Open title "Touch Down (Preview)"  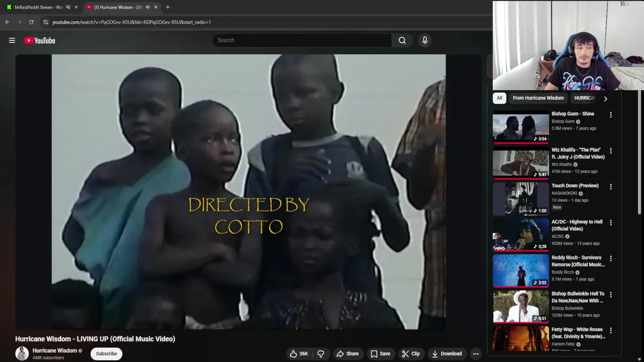tap(575, 186)
